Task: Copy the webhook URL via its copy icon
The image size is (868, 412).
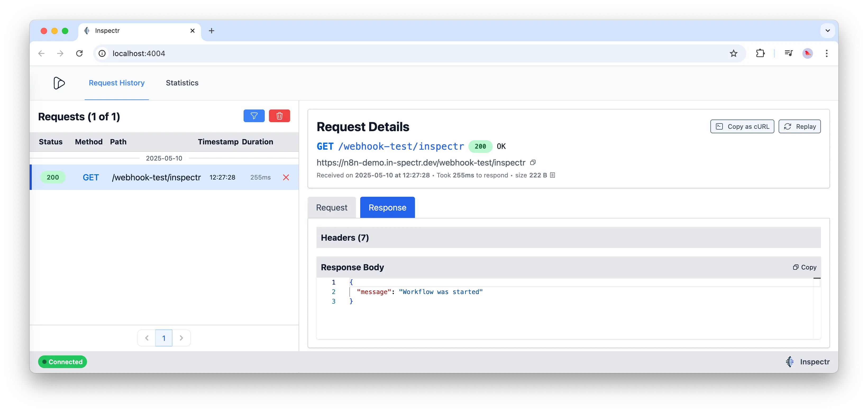Action: [533, 162]
